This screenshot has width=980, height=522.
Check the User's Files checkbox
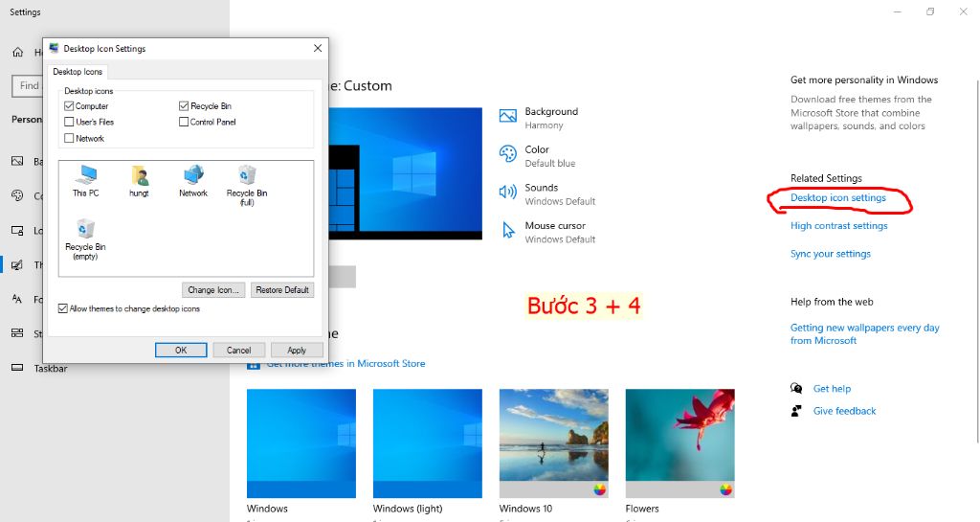[x=69, y=122]
